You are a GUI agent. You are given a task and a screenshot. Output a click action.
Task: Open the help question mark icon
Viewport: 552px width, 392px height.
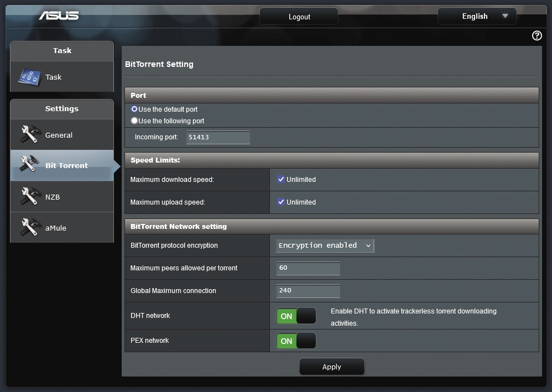tap(537, 35)
